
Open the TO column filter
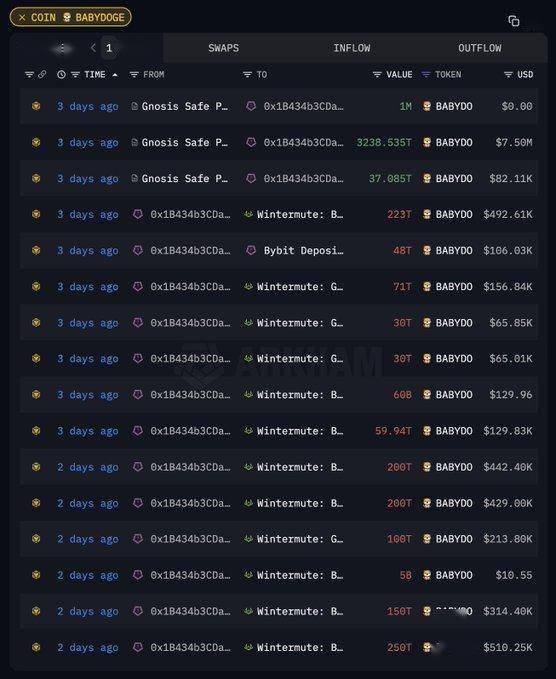247,74
